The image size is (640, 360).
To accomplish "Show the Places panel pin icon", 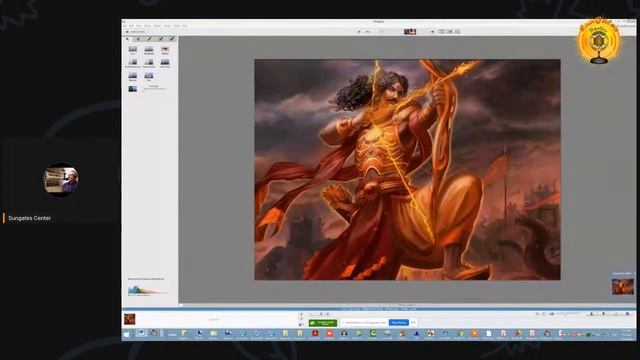I will [603, 313].
